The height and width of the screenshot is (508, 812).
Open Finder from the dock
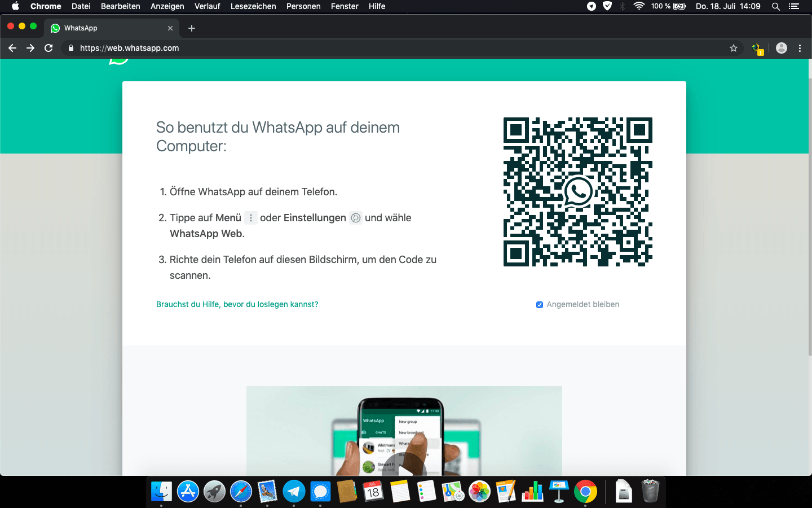coord(162,492)
